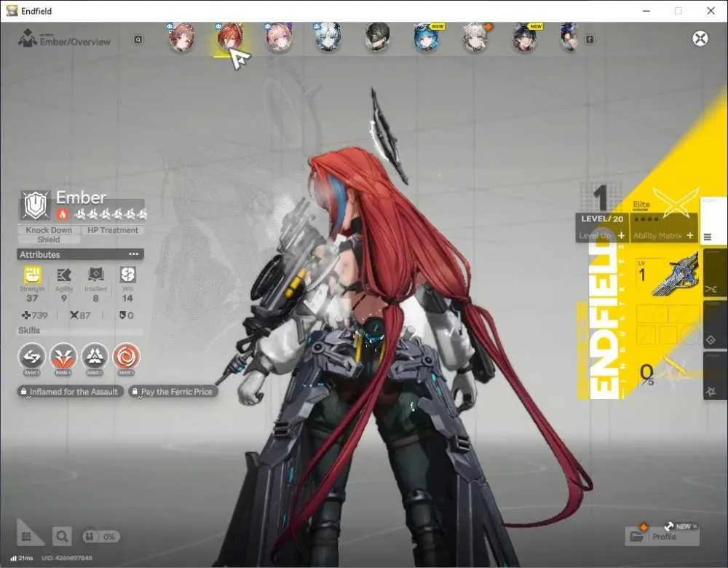The width and height of the screenshot is (728, 568).
Task: Click the red fire element icon
Action: (63, 214)
